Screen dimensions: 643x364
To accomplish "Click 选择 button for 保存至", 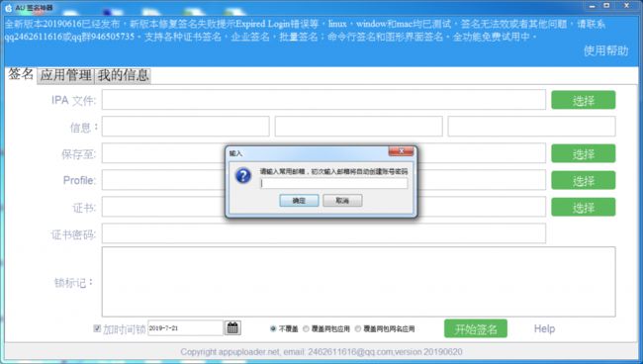I will [583, 153].
